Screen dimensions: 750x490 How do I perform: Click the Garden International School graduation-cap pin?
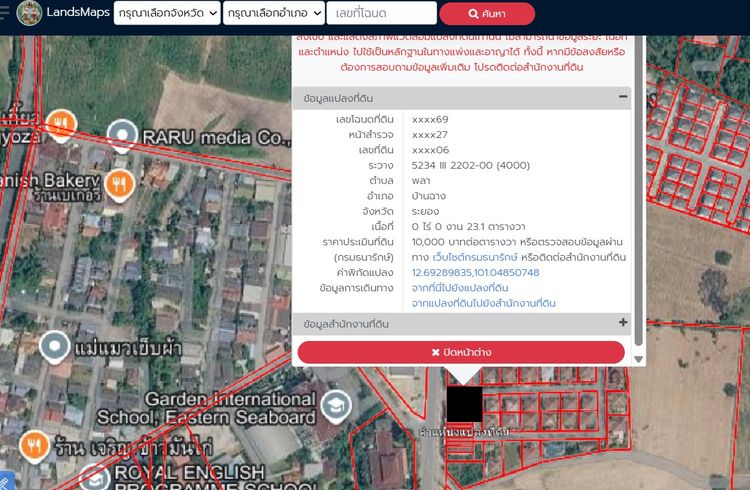click(x=336, y=407)
